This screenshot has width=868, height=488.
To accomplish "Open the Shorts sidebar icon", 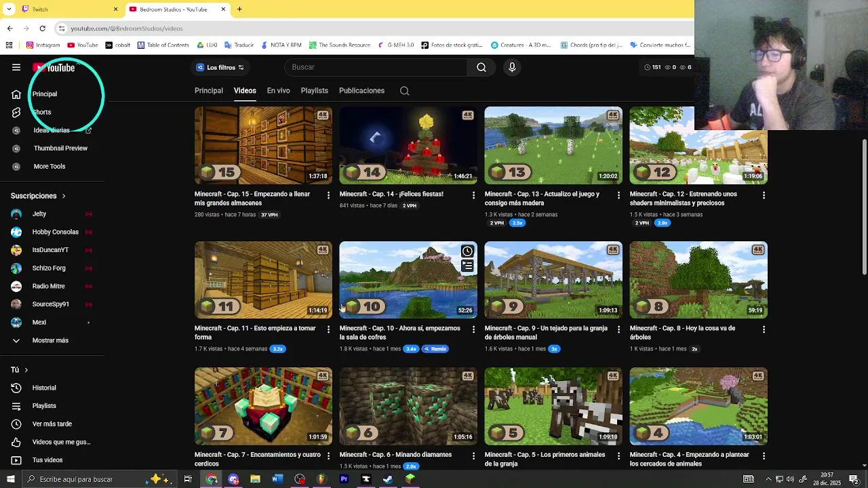I will (16, 112).
